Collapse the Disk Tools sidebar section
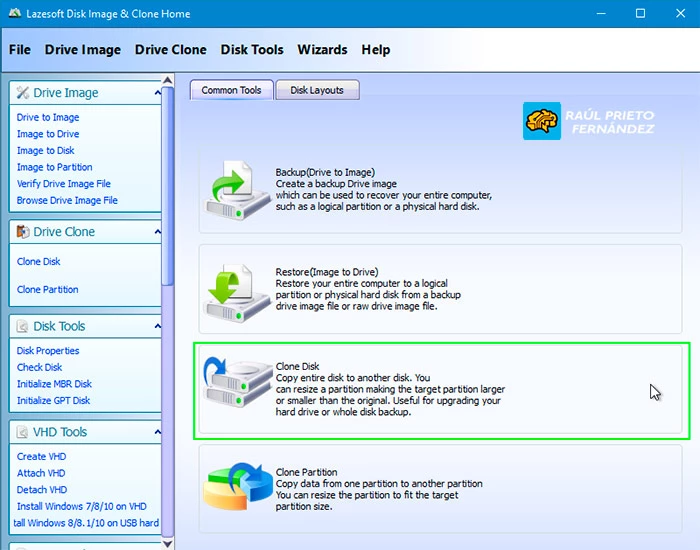The width and height of the screenshot is (700, 550). 157,326
